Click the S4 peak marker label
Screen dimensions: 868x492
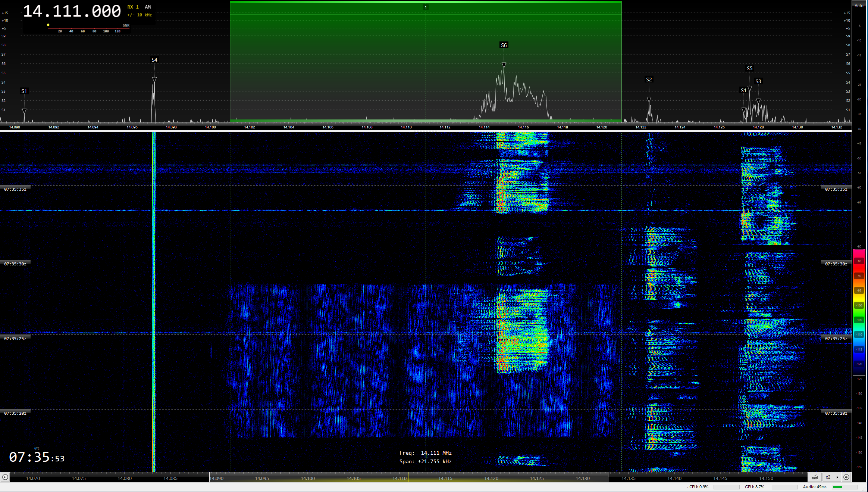pyautogui.click(x=154, y=60)
